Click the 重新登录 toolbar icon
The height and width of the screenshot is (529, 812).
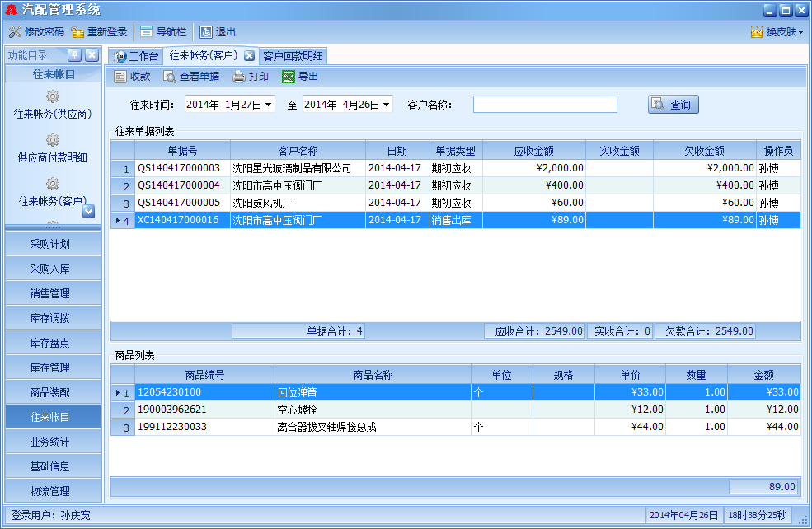pos(78,32)
